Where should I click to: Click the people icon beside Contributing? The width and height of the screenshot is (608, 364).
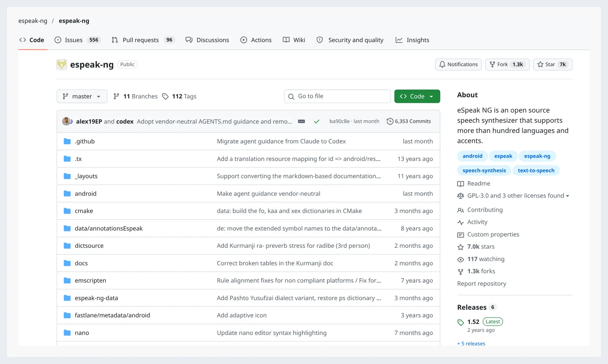click(x=461, y=210)
